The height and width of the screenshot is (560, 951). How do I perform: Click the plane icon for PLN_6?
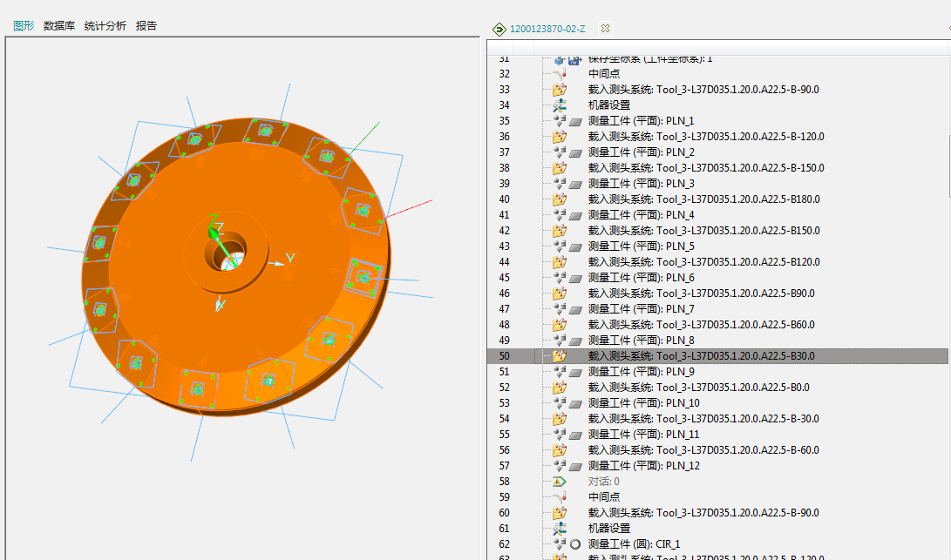click(575, 279)
